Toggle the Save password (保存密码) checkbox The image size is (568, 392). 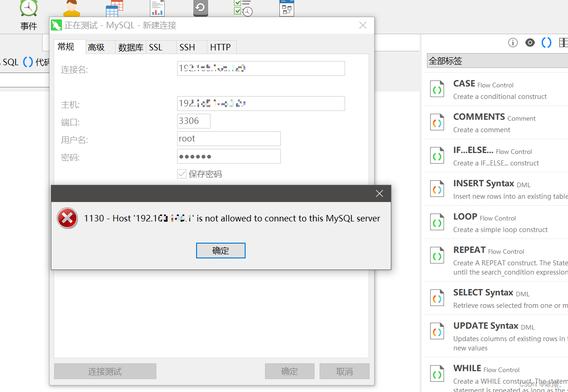(x=182, y=174)
